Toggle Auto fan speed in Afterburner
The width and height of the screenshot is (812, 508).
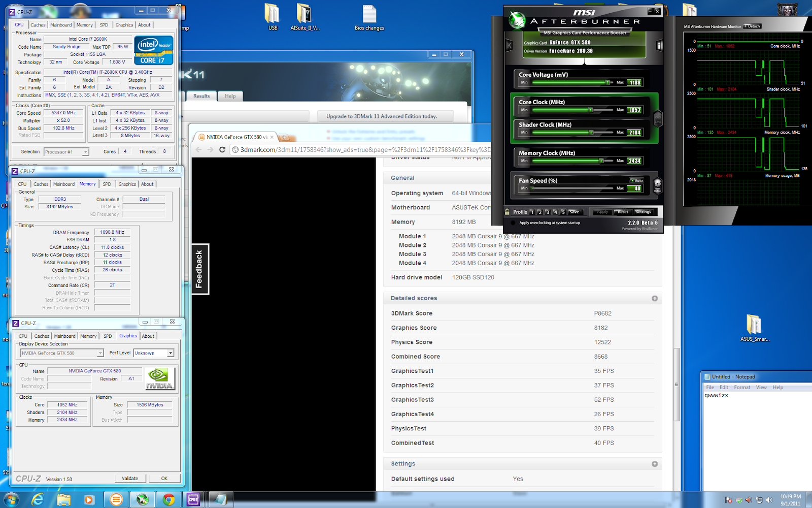point(637,180)
